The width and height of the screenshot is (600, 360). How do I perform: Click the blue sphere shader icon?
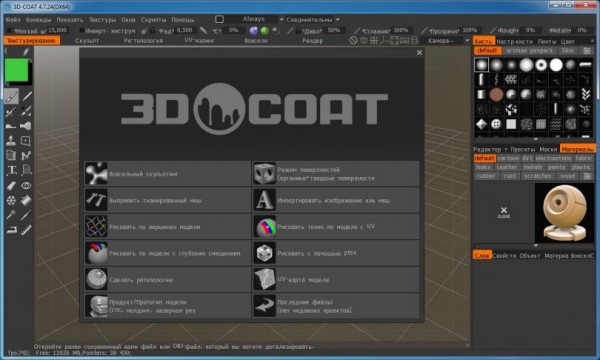[253, 31]
